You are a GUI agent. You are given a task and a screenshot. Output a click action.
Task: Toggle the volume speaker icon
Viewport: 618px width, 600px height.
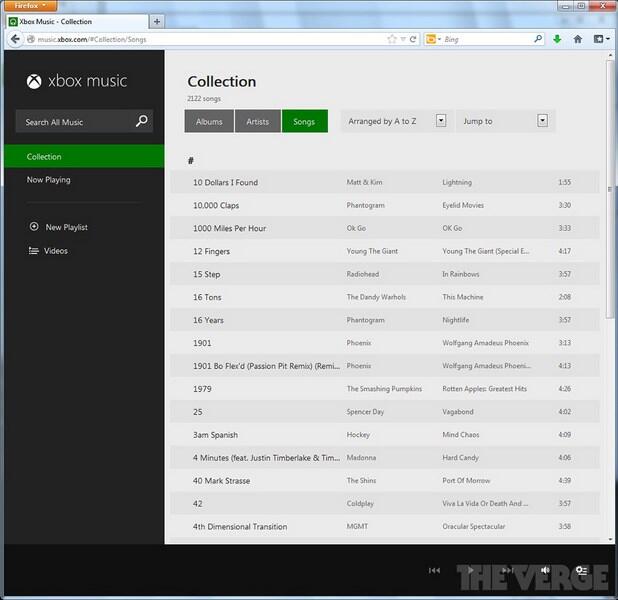pos(545,570)
